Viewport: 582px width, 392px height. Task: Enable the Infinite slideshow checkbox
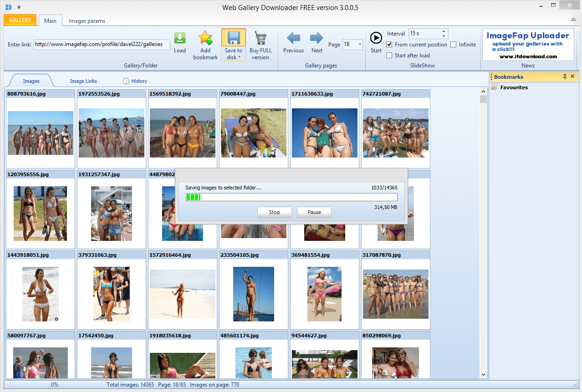pos(454,45)
